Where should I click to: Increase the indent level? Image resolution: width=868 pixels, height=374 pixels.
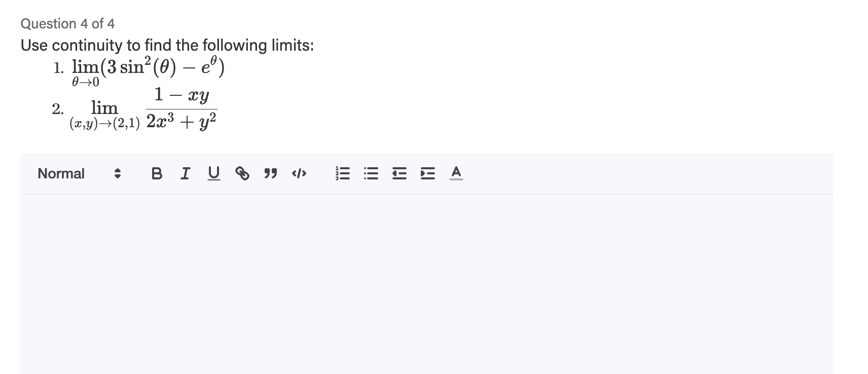tap(426, 174)
